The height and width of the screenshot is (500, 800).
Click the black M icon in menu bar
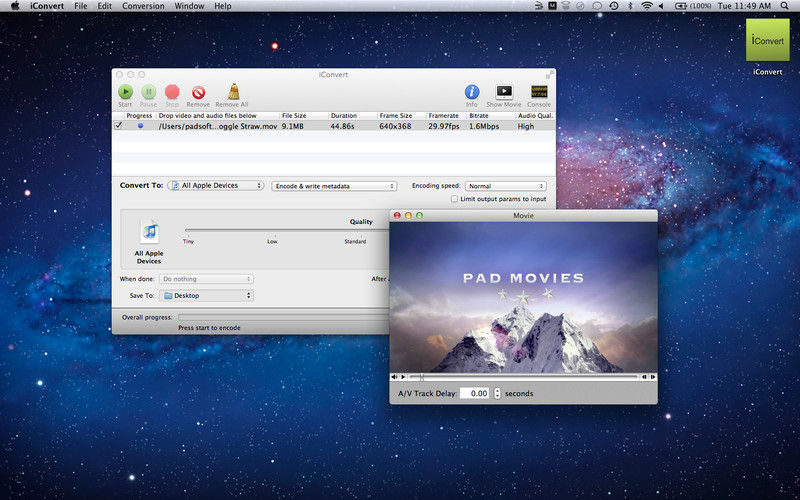[x=553, y=6]
